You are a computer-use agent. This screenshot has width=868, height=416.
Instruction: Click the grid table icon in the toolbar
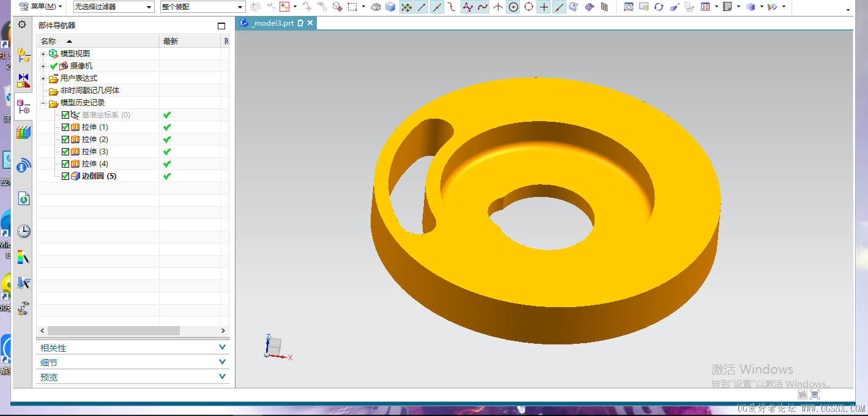[604, 7]
